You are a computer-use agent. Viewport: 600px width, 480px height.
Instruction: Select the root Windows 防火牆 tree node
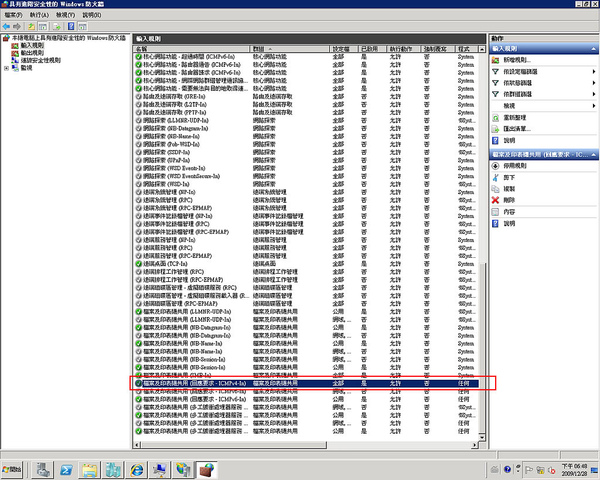(69, 38)
